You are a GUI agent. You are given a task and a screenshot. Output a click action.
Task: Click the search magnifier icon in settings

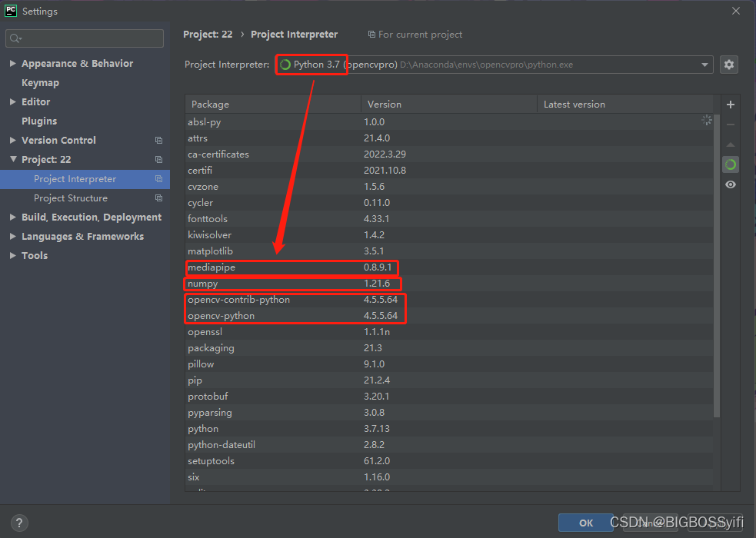[15, 38]
